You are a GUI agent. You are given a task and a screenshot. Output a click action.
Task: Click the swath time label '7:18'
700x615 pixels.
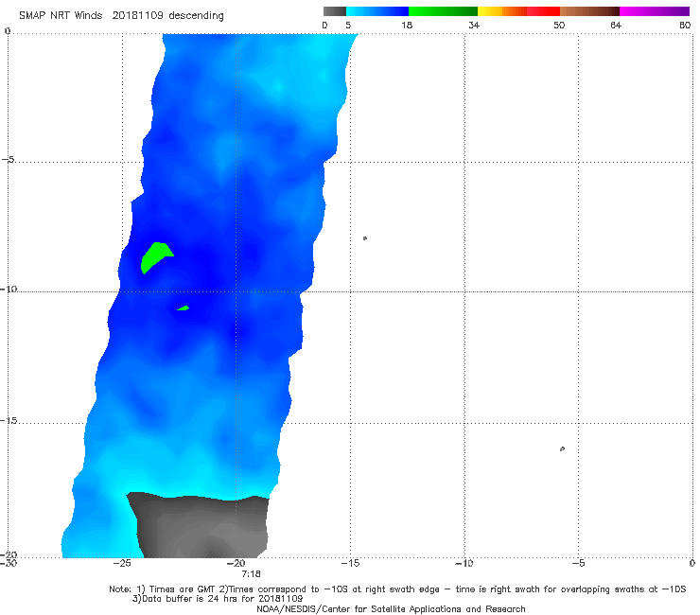(251, 574)
